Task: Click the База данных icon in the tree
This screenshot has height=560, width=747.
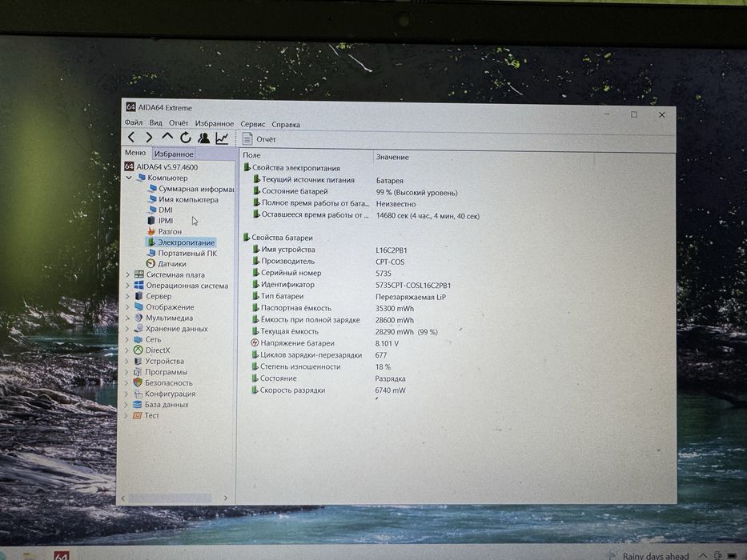Action: point(137,405)
